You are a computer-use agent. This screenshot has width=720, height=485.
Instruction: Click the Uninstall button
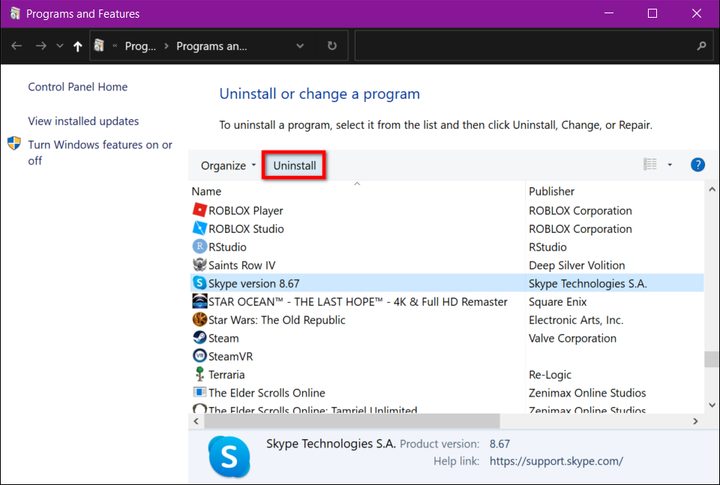point(294,165)
